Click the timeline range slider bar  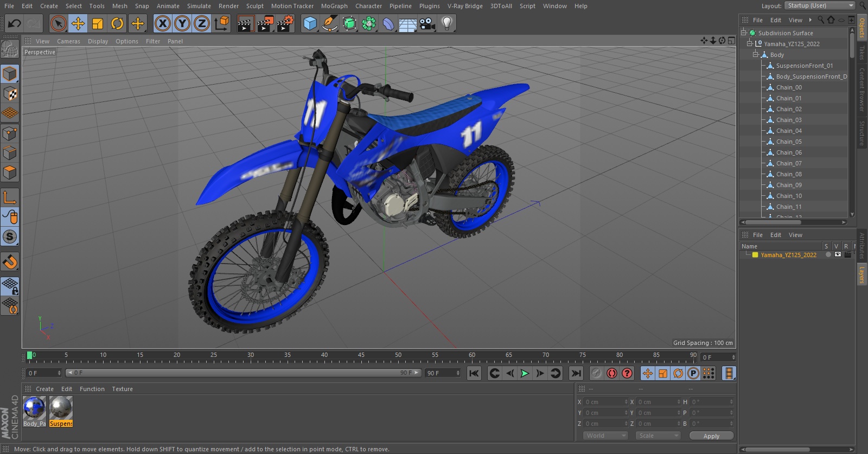(x=244, y=373)
